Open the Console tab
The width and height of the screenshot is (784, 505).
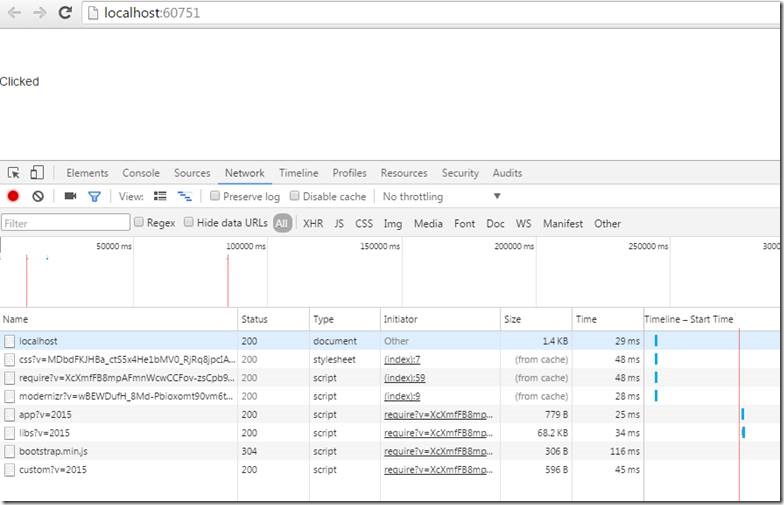pyautogui.click(x=141, y=173)
